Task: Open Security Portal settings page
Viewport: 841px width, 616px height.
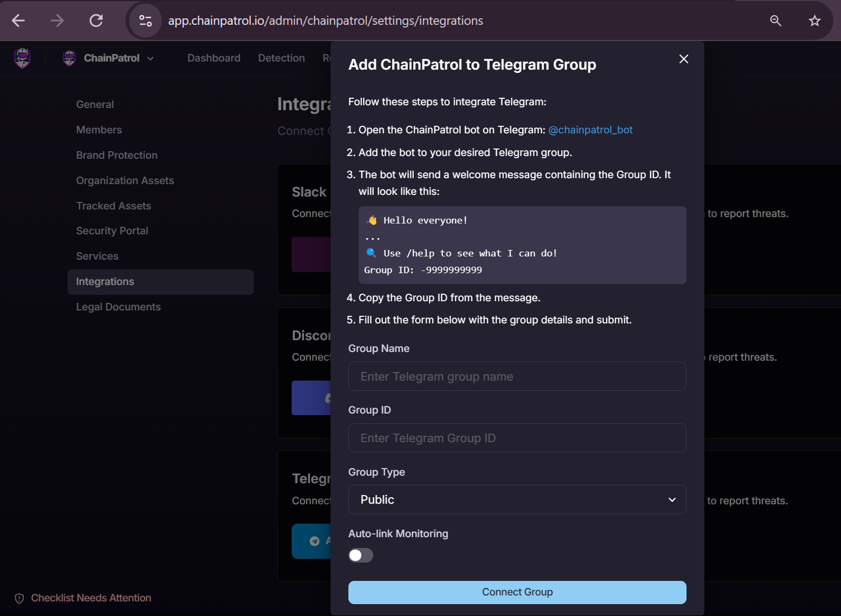Action: pyautogui.click(x=112, y=231)
